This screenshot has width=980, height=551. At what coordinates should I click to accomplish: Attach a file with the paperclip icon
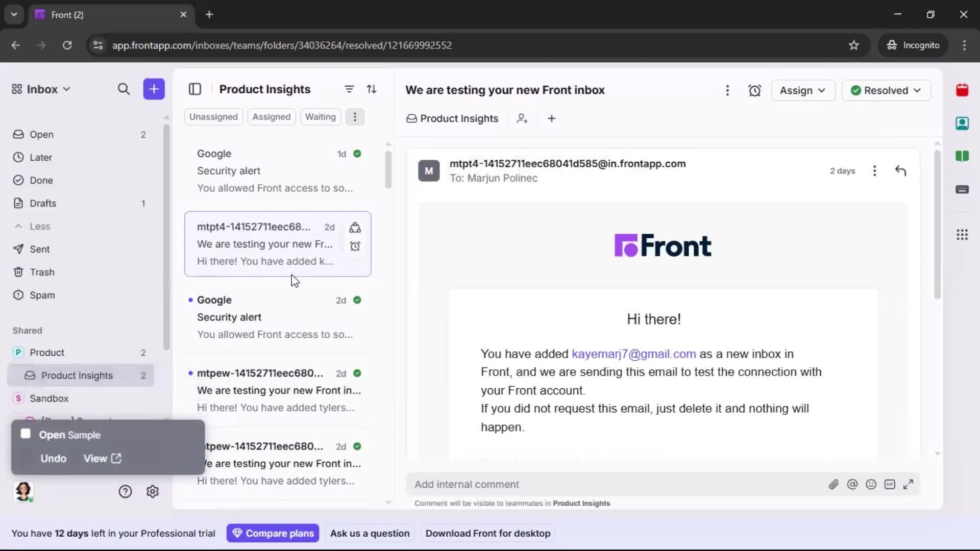tap(834, 484)
